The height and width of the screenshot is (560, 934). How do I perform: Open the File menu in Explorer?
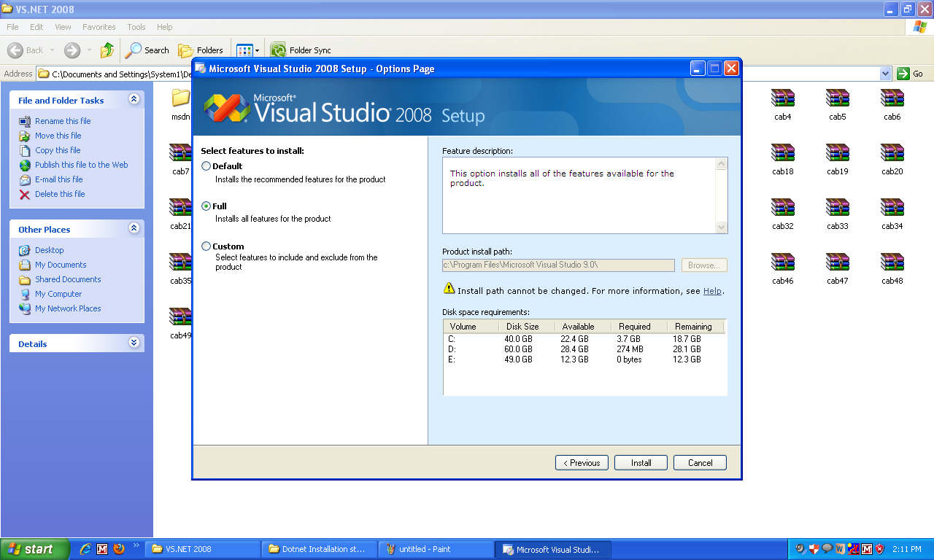point(12,27)
